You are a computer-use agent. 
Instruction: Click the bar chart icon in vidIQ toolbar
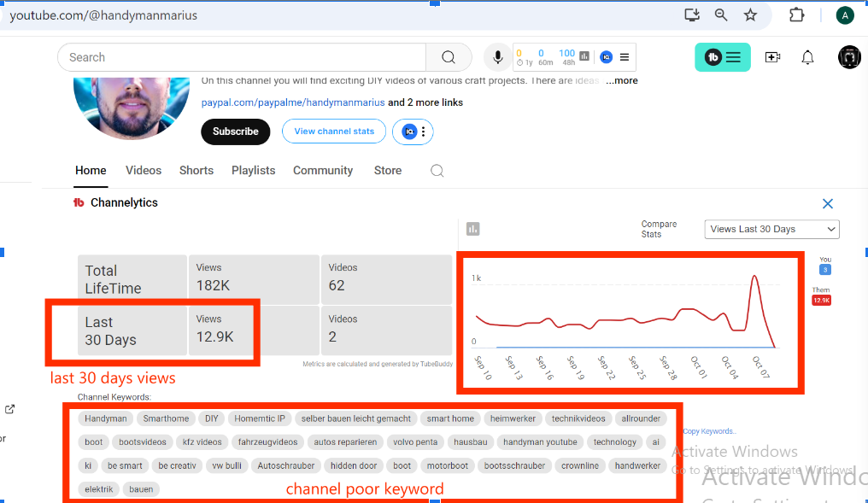pos(584,56)
